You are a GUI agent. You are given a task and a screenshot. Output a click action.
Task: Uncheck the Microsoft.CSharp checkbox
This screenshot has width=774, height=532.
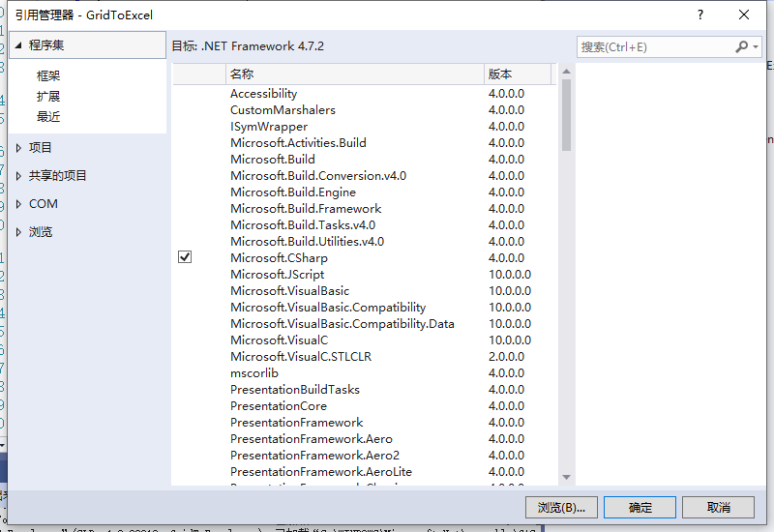click(185, 257)
